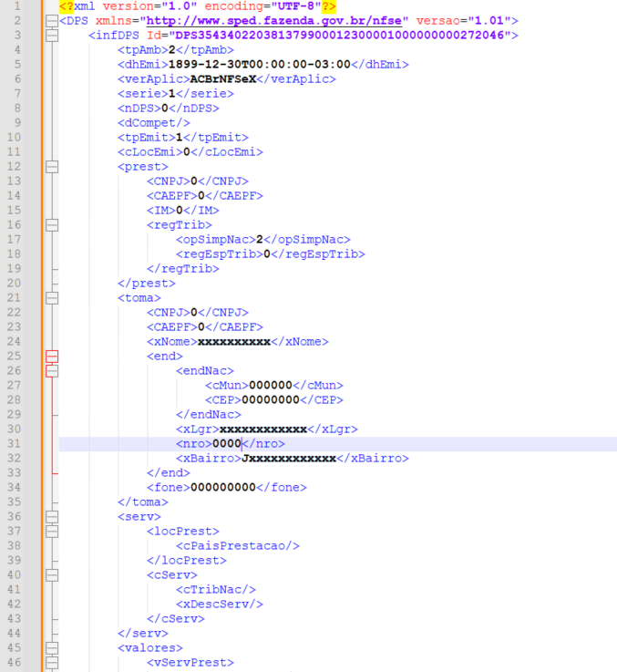Click the verAplic value ACBrNFSeX
The image size is (617, 672).
222,78
